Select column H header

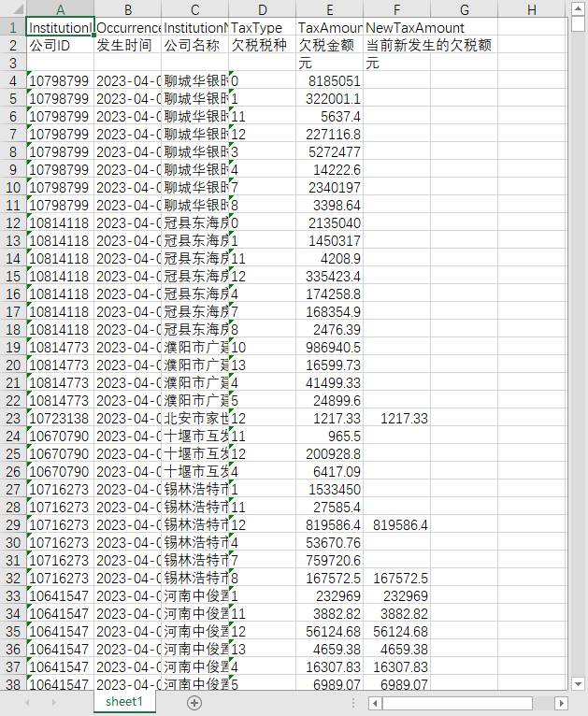[x=531, y=9]
